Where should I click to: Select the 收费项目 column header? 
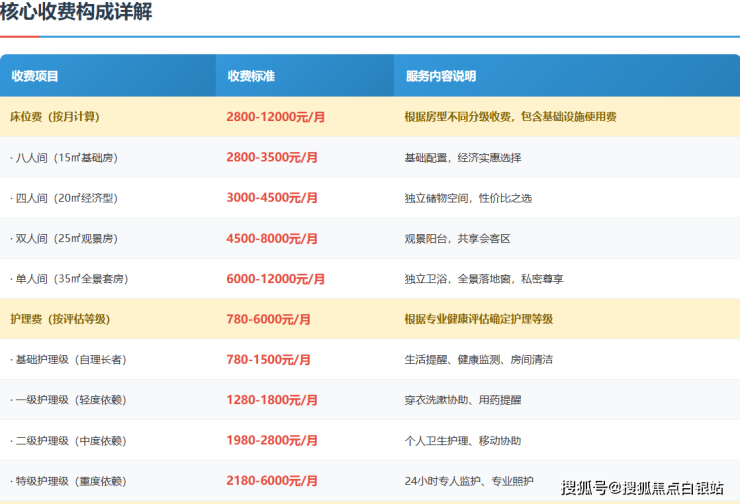[35, 76]
